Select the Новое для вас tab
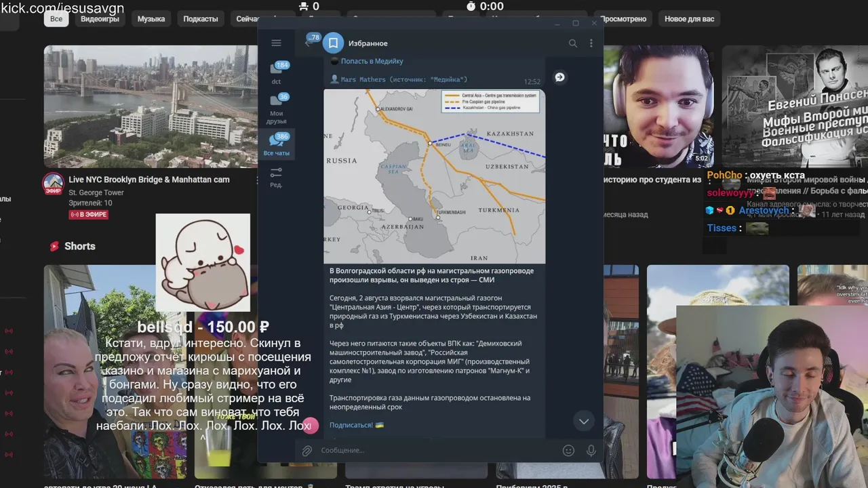 [x=689, y=19]
